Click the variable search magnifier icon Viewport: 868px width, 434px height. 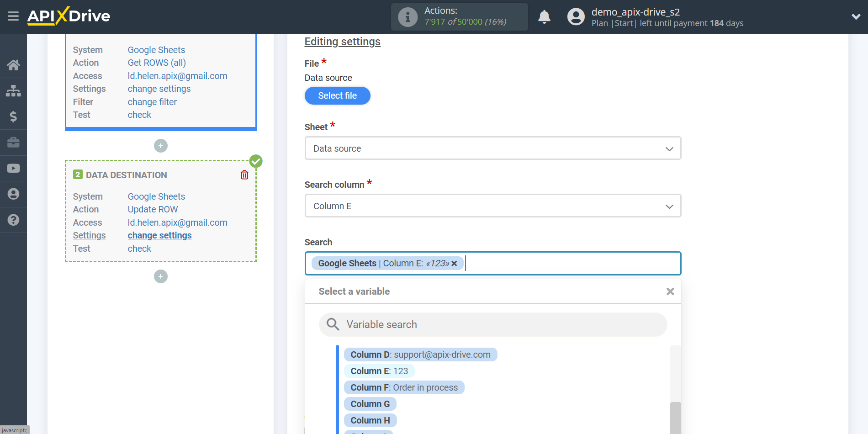(x=333, y=324)
